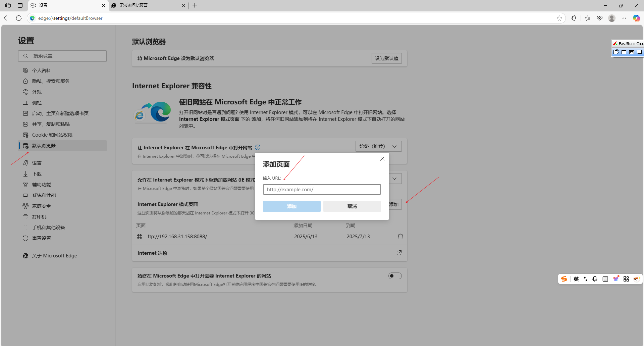Click FastStone open file icon
Viewport: 644px width, 346px height.
616,52
